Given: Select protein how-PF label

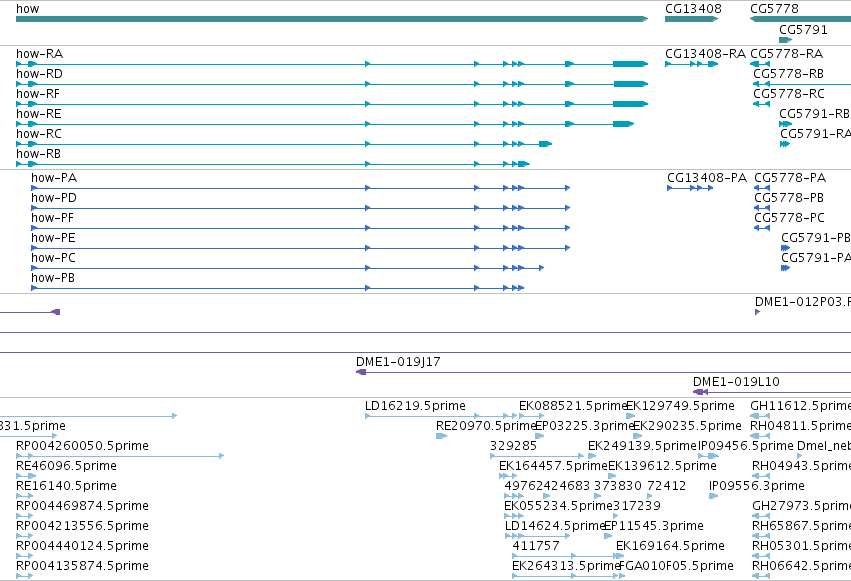Looking at the screenshot, I should coord(53,218).
